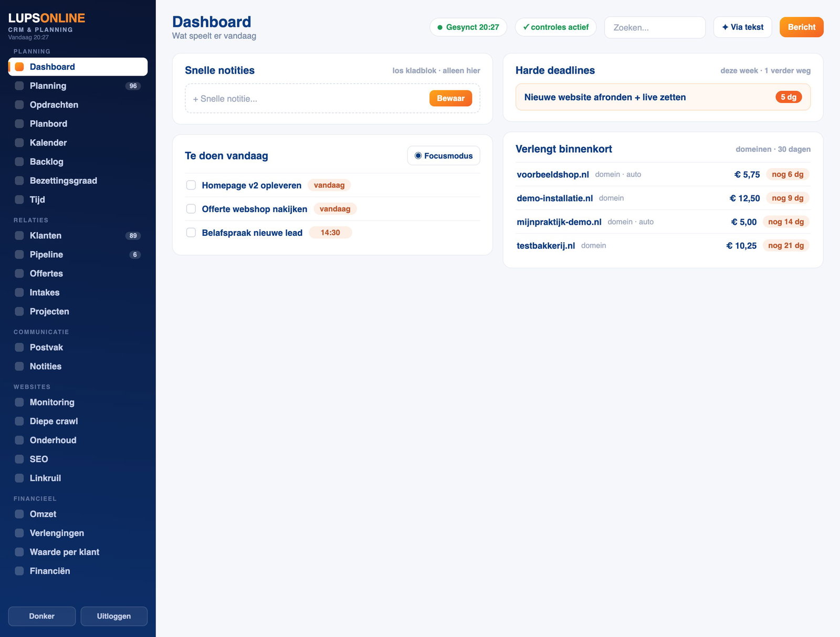This screenshot has height=637, width=840.
Task: Enable Focusmodus for today's tasks
Action: pos(444,155)
